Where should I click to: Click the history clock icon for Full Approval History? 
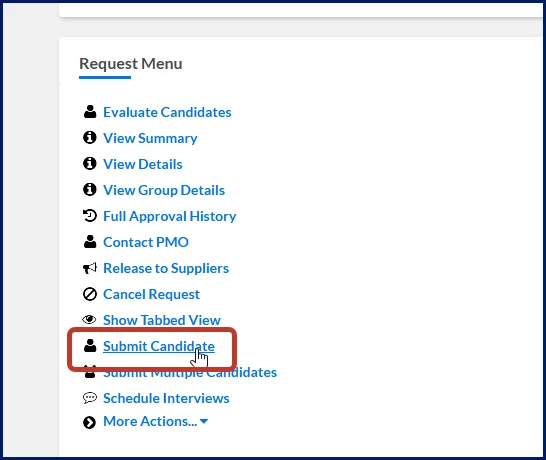pos(89,215)
